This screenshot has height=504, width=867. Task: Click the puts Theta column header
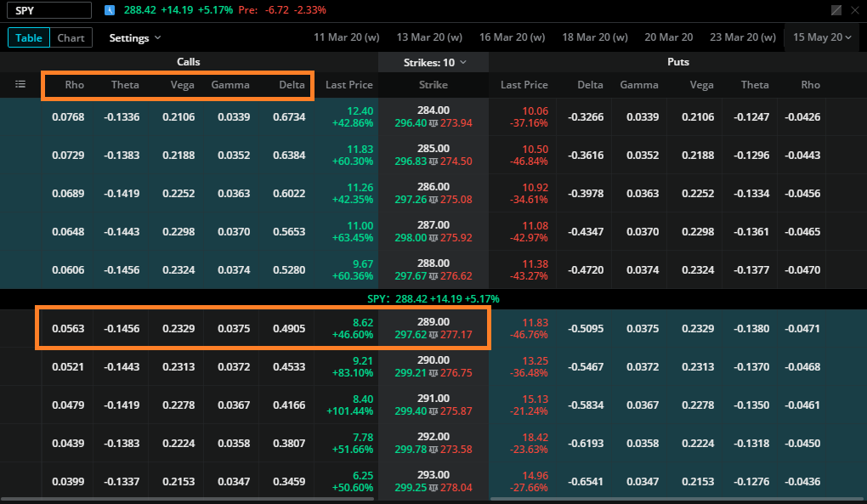[755, 84]
